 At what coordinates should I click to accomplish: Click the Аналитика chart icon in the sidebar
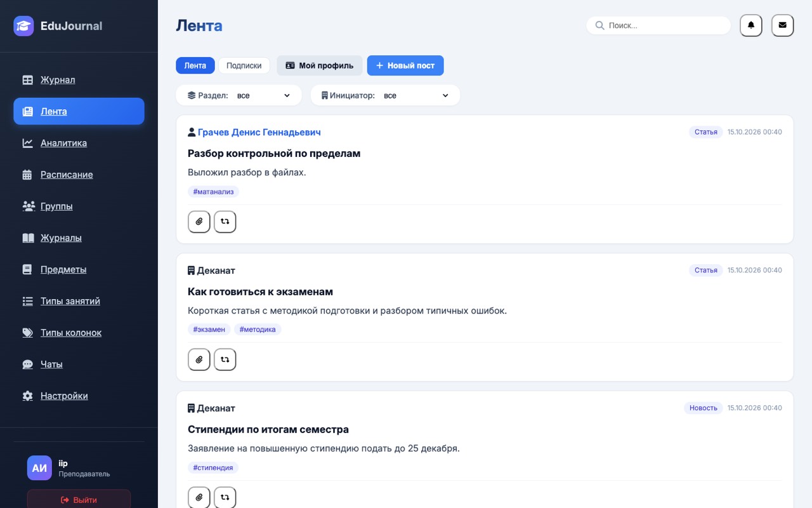[27, 143]
